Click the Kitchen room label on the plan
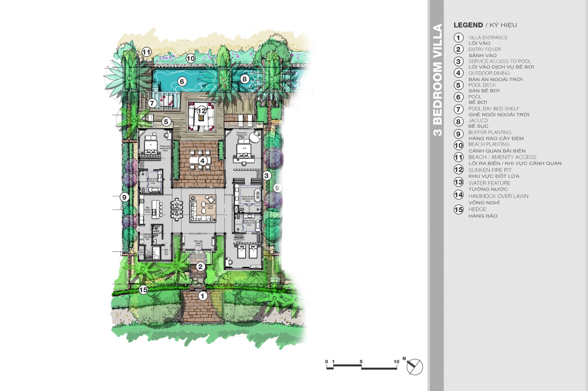This screenshot has width=588, height=391. (x=147, y=210)
